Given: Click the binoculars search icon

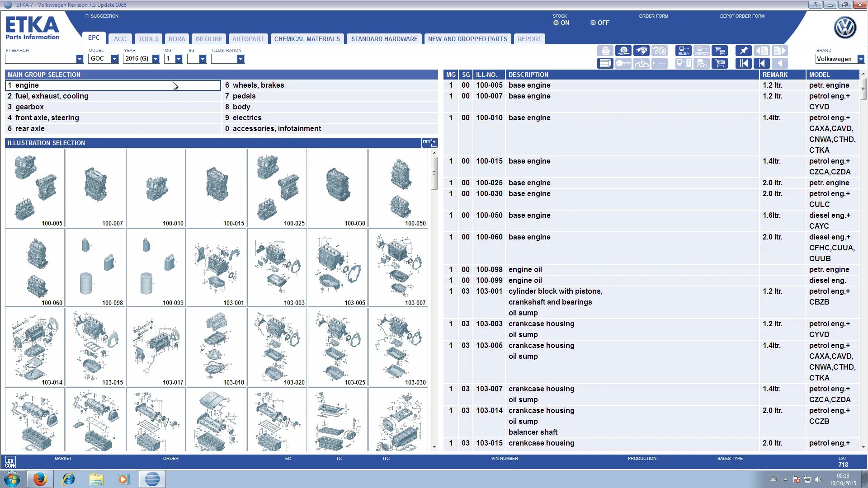Looking at the screenshot, I should (642, 51).
